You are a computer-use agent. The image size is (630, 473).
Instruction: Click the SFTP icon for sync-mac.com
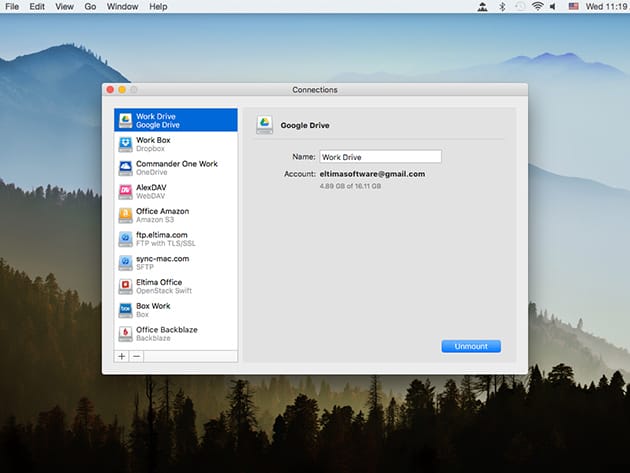(x=125, y=262)
